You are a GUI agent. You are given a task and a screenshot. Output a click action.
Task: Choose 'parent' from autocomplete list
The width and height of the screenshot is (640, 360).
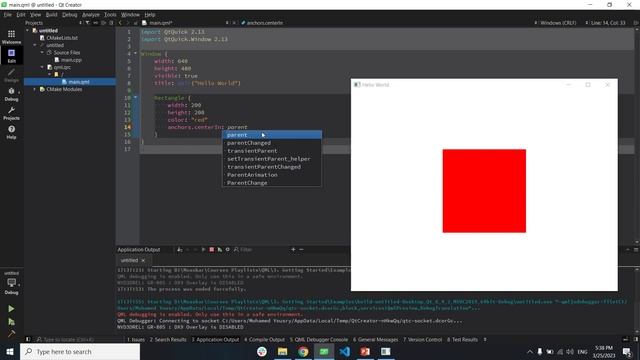272,135
